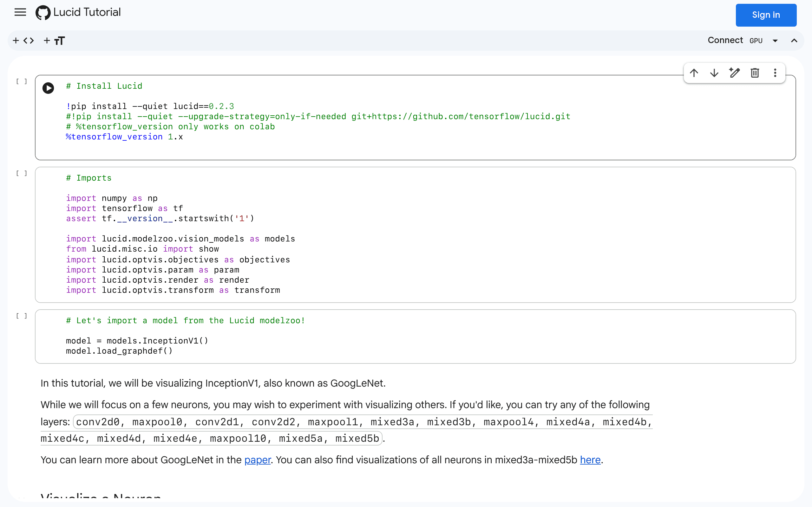Follow the 'here' visualizations link
The image size is (812, 507).
590,460
